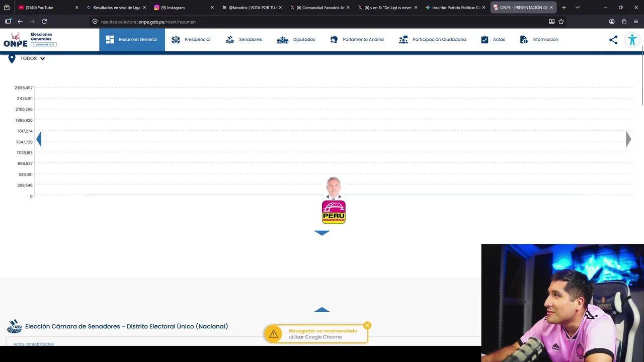Image resolution: width=644 pixels, height=362 pixels.
Task: Open the Información section
Action: [x=539, y=40]
